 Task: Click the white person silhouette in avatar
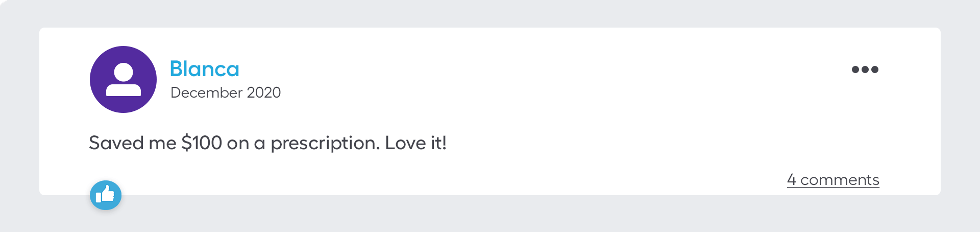(x=124, y=80)
